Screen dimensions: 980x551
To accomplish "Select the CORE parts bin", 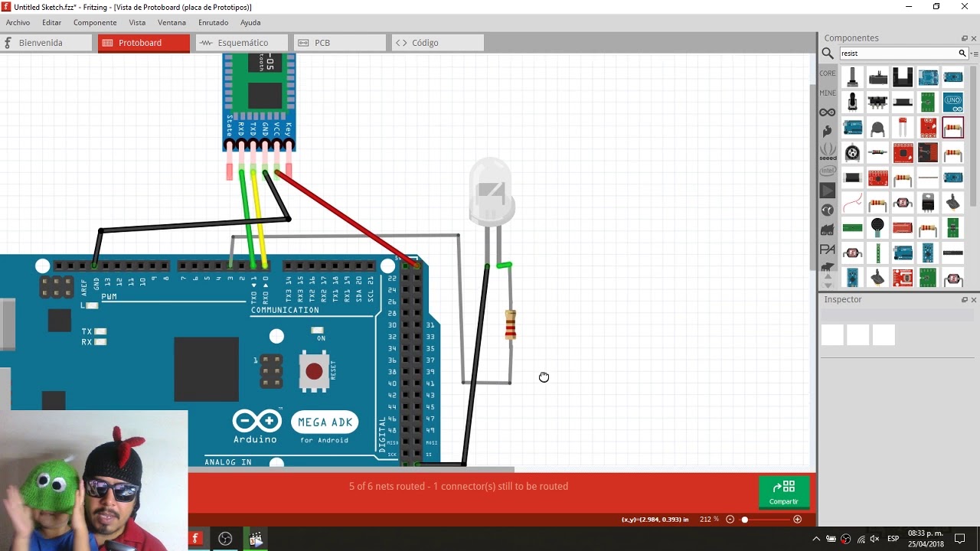I will pyautogui.click(x=828, y=73).
